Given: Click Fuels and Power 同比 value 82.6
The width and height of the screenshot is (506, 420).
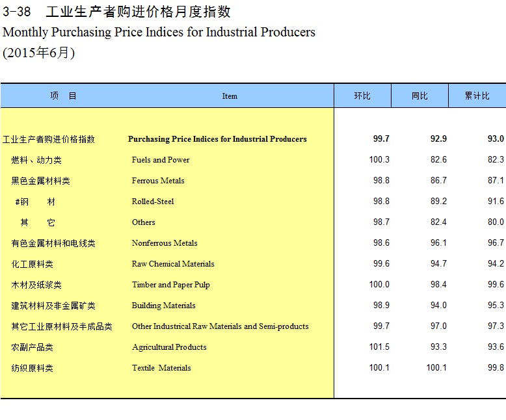Looking at the screenshot, I should (438, 160).
